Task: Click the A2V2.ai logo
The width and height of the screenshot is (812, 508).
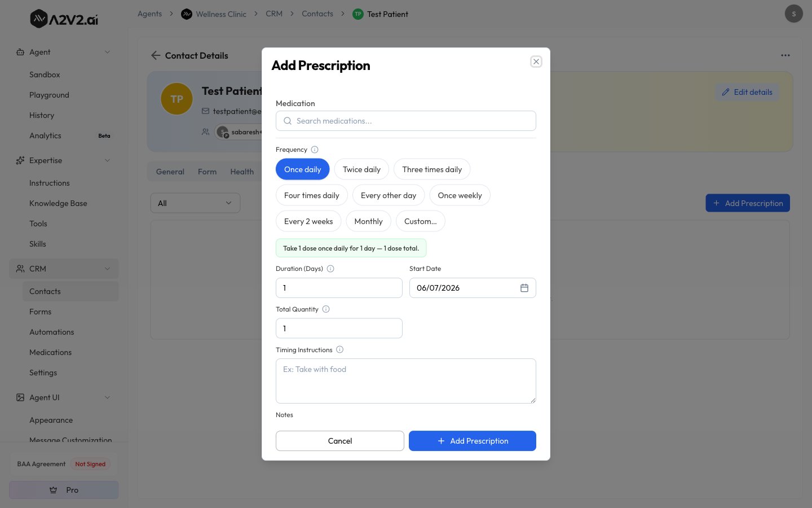Action: (x=64, y=19)
